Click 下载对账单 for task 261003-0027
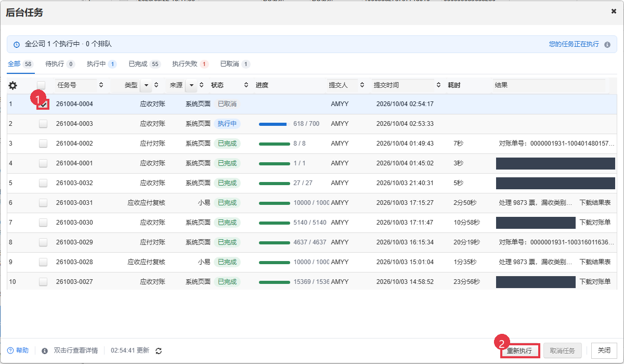Image resolution: width=624 pixels, height=364 pixels. click(x=595, y=282)
